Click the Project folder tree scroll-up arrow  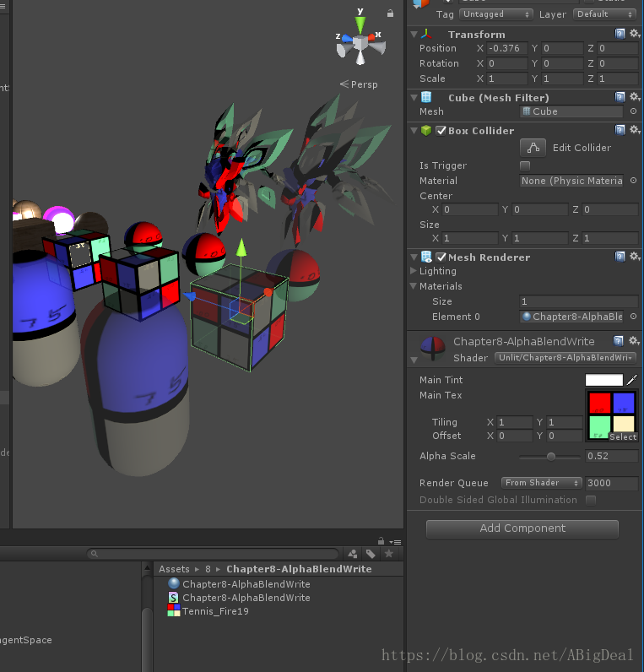[147, 568]
